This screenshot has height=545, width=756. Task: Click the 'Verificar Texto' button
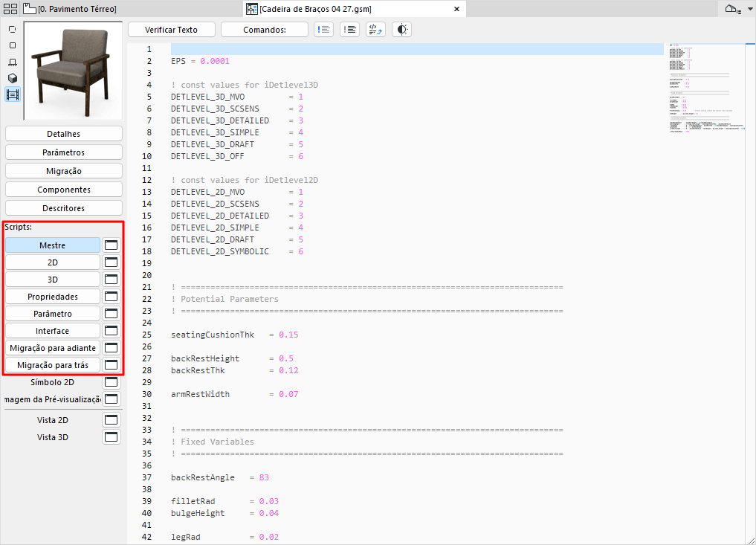(171, 29)
